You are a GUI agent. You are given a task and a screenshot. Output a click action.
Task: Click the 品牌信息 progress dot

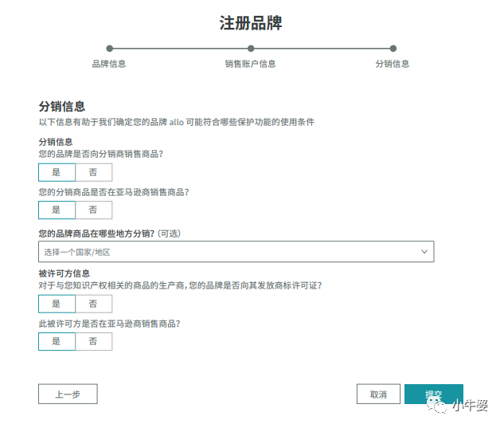[x=110, y=49]
